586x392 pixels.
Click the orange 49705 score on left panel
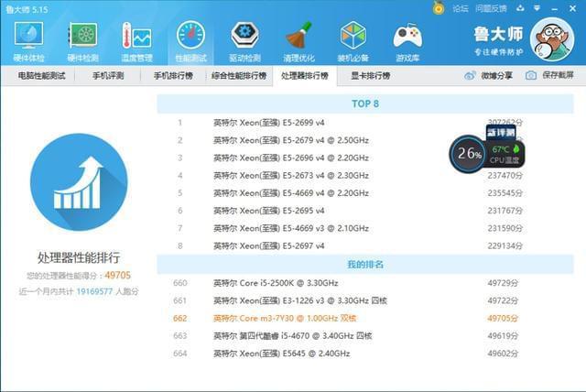[x=118, y=276]
